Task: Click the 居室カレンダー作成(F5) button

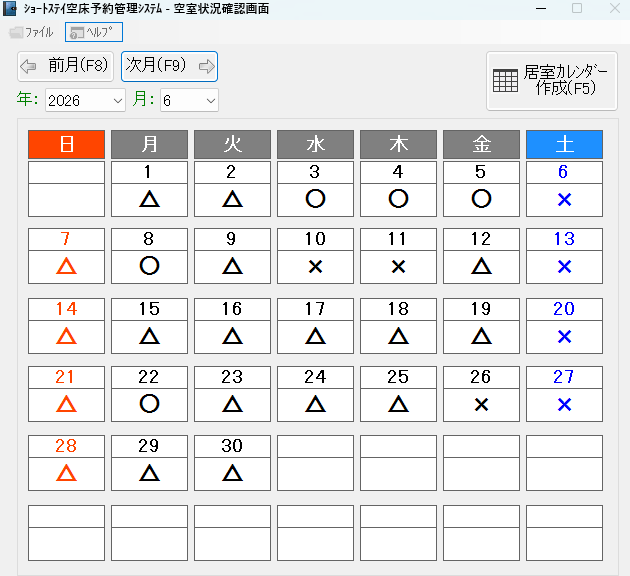Action: pos(553,80)
